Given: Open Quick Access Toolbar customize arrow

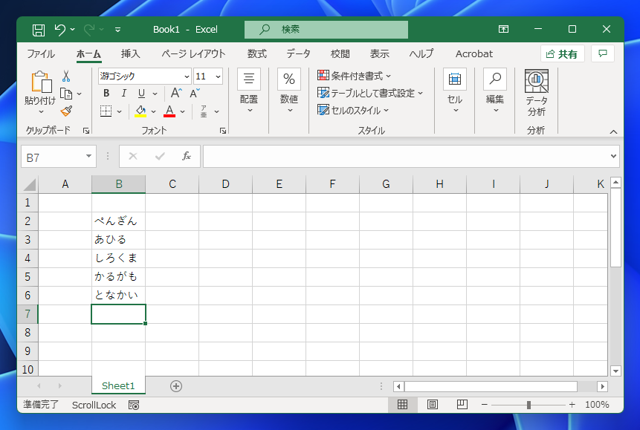Looking at the screenshot, I should [118, 29].
